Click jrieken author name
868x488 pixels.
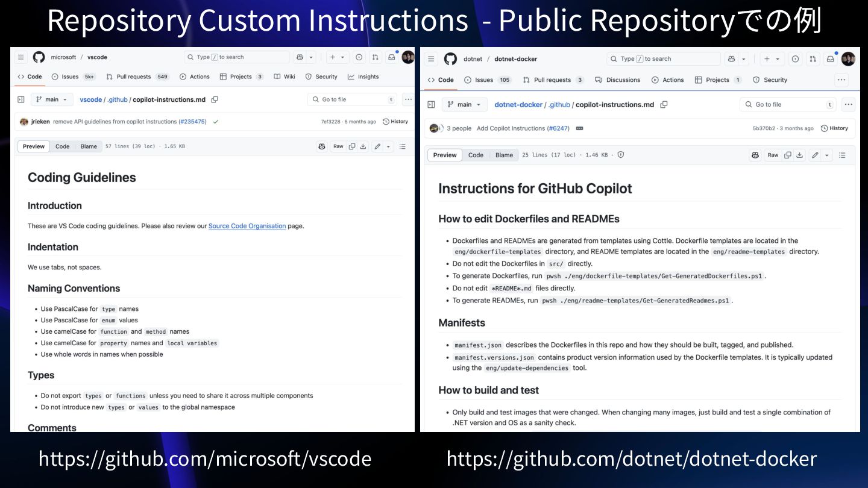(40, 122)
